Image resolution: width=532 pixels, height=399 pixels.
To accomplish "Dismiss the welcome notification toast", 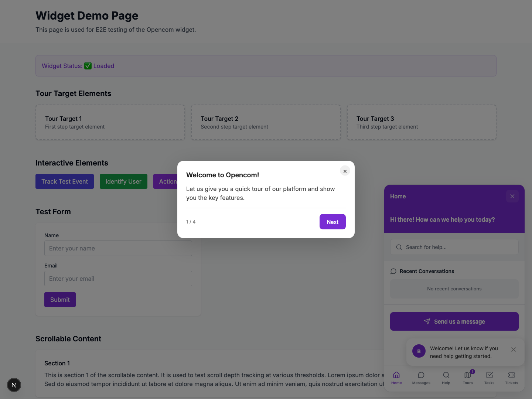I will [514, 349].
